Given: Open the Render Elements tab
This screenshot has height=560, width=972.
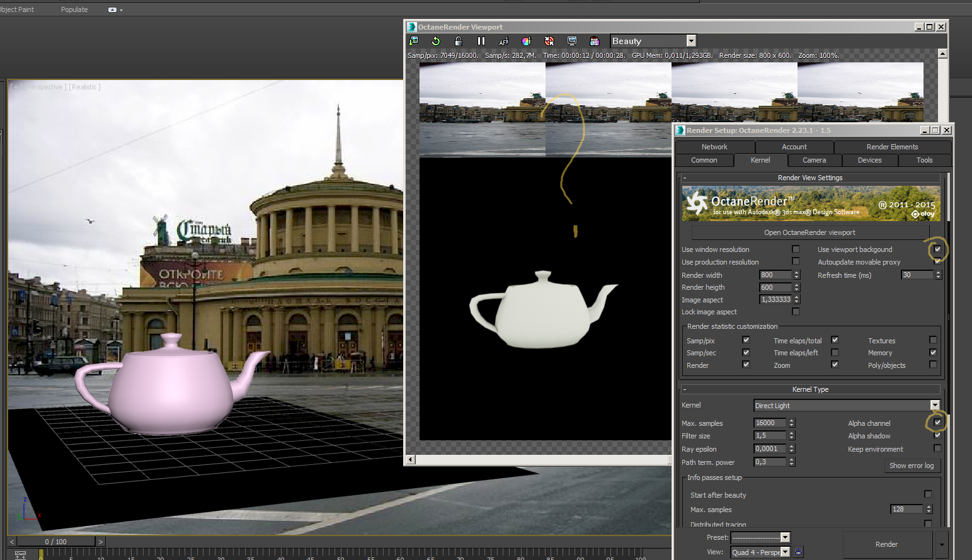Looking at the screenshot, I should pos(892,147).
